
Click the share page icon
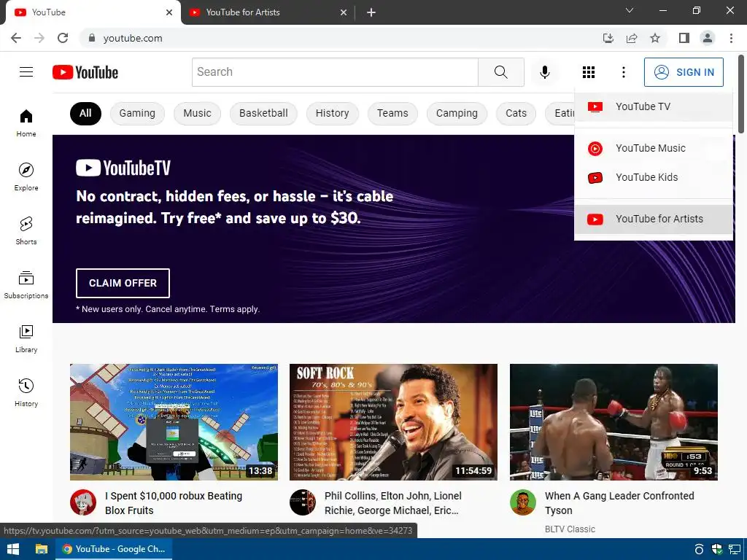pyautogui.click(x=632, y=38)
